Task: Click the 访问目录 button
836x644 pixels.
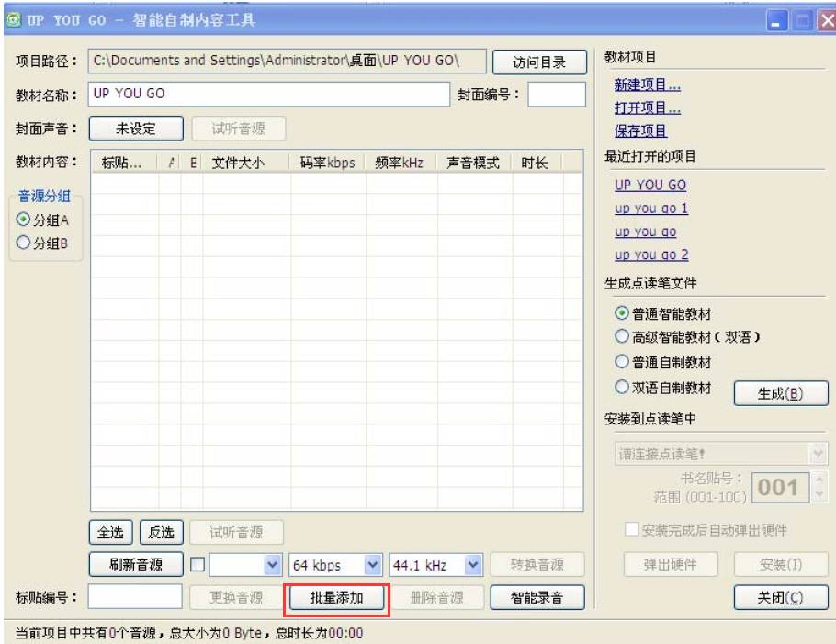Action: 539,62
